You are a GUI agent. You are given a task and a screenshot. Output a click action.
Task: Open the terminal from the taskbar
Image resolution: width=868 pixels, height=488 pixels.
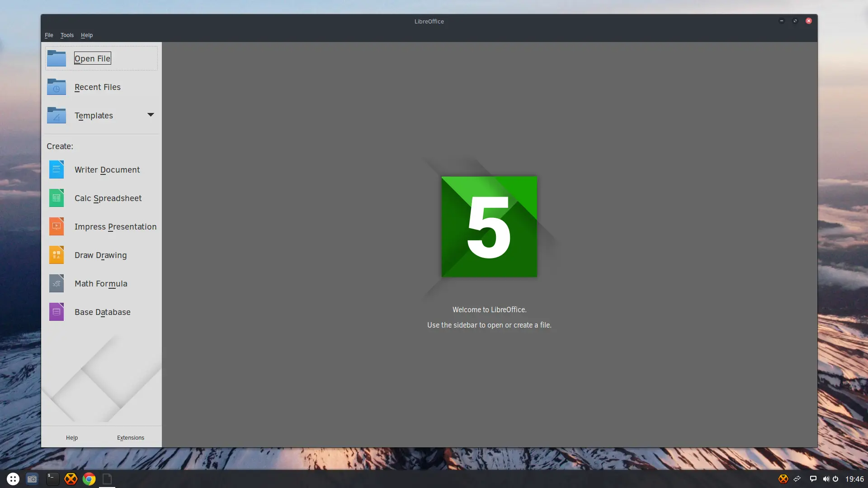click(53, 479)
